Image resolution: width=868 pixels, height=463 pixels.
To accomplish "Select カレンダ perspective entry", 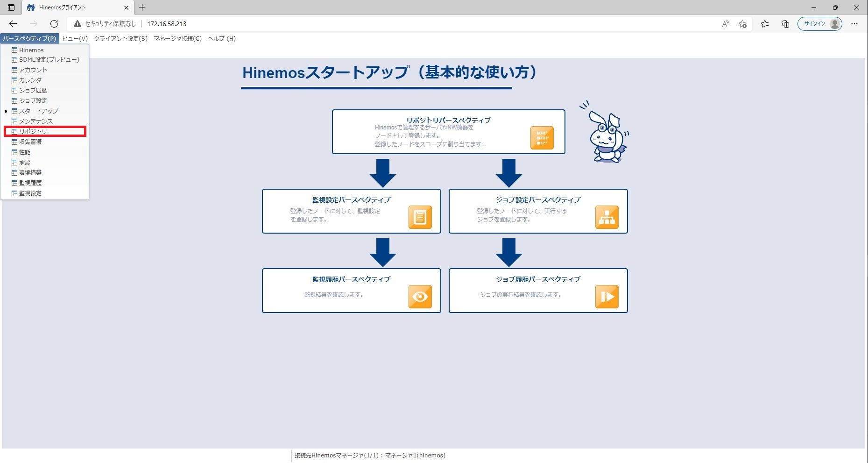I will (45, 80).
